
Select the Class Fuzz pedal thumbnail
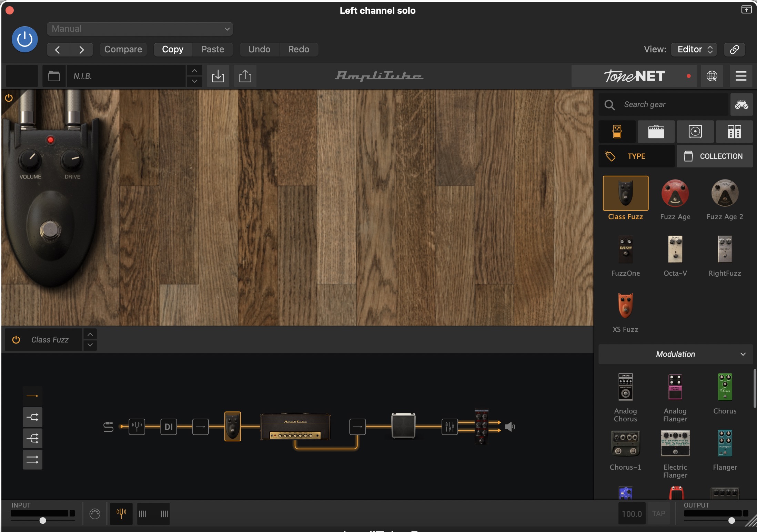pos(625,193)
